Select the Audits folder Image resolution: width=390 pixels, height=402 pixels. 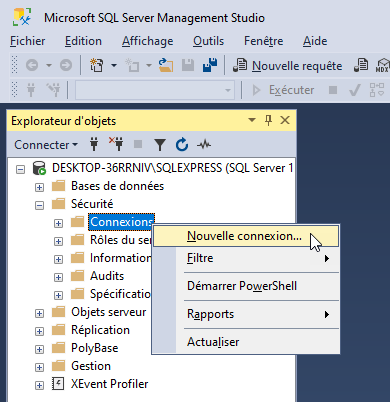click(x=107, y=276)
